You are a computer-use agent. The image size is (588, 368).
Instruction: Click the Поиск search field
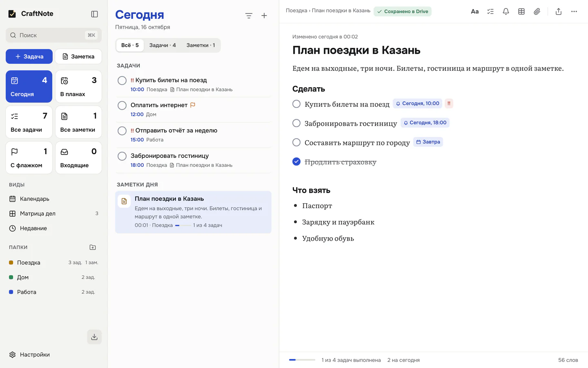point(53,35)
